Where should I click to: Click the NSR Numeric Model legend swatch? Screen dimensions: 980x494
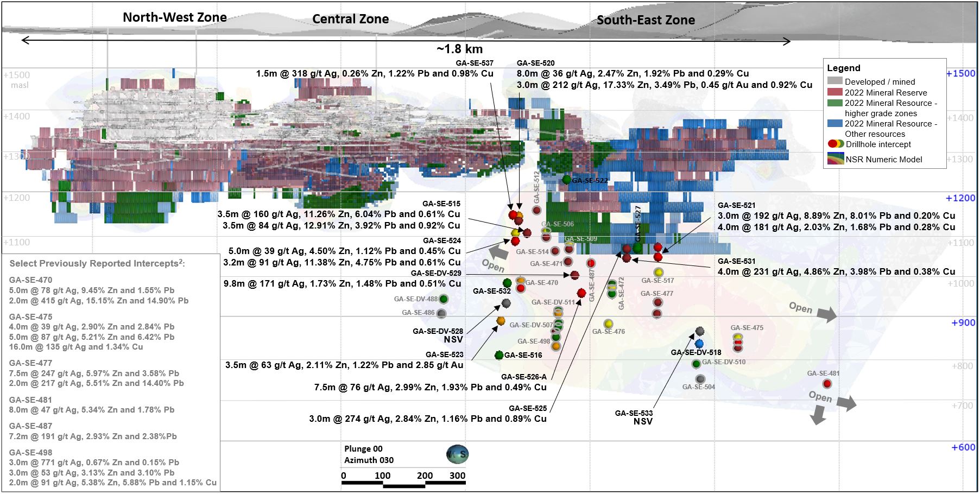tap(835, 159)
